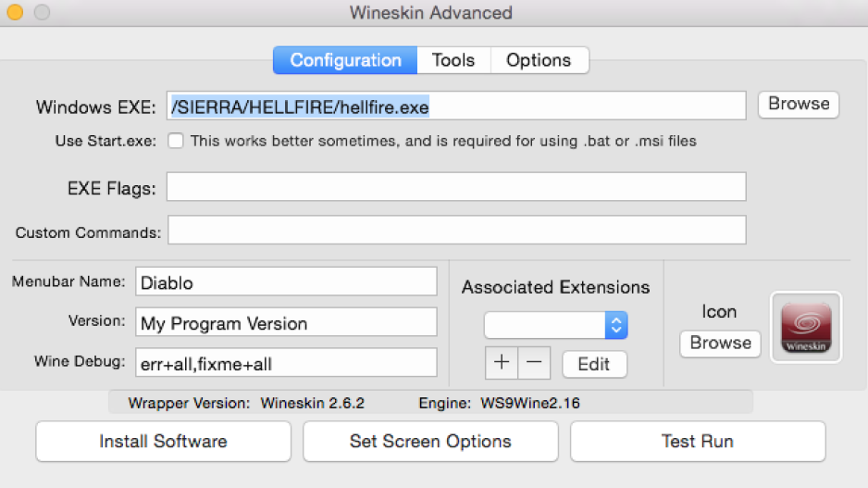Select the Configuration tab

coord(345,60)
